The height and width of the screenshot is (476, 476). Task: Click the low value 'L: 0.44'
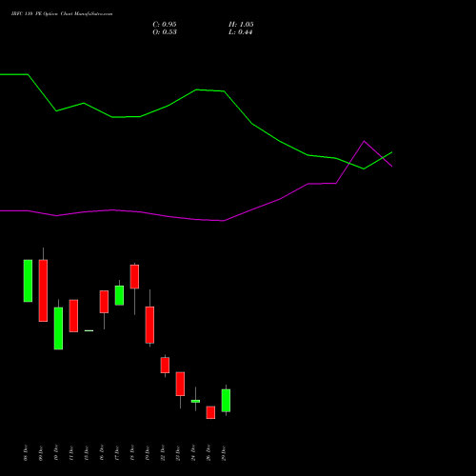click(240, 32)
